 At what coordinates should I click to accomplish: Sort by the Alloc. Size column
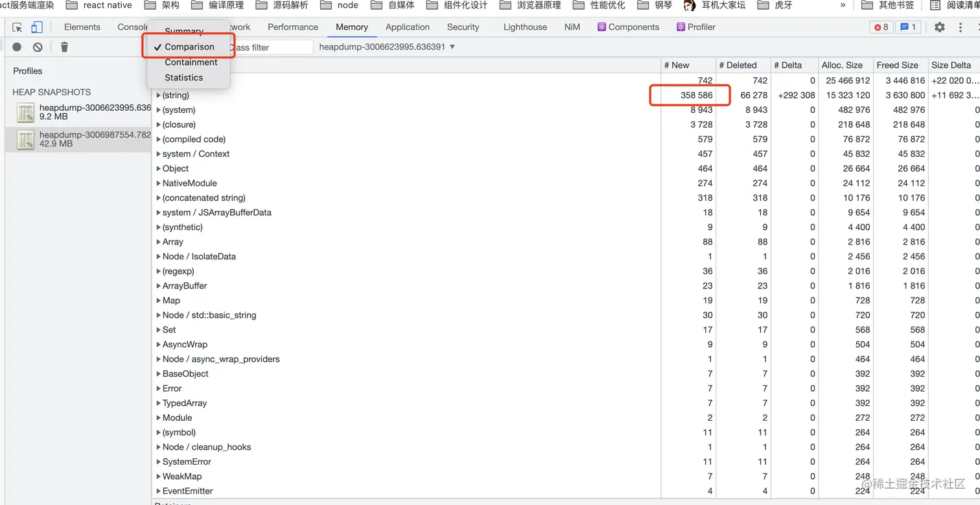click(846, 65)
